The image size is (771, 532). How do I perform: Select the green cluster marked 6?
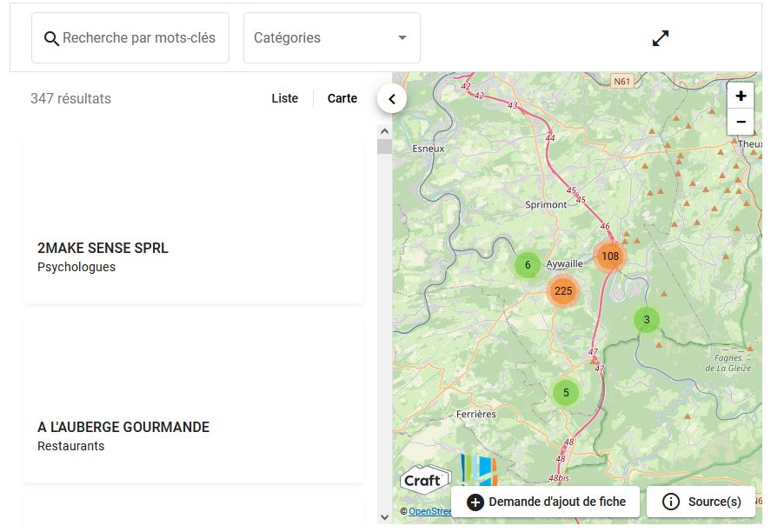point(528,265)
